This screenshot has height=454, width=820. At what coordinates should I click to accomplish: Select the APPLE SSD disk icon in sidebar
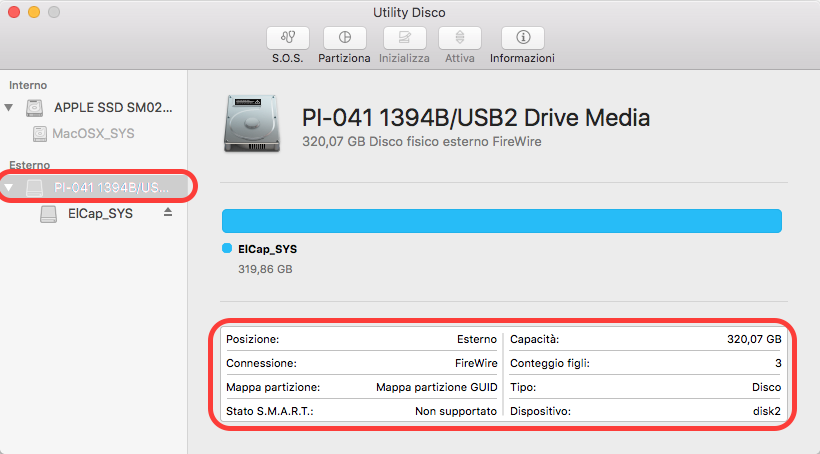click(35, 108)
